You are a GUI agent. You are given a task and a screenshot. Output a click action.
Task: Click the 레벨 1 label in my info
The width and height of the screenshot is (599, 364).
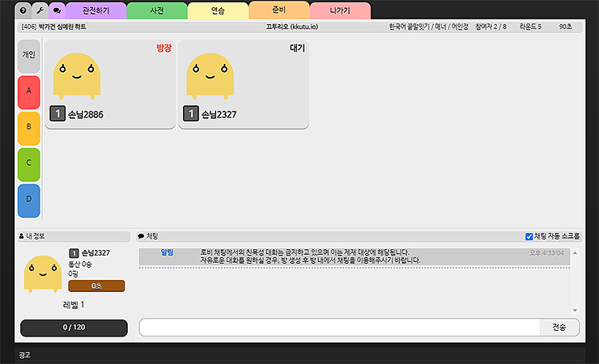pyautogui.click(x=74, y=305)
